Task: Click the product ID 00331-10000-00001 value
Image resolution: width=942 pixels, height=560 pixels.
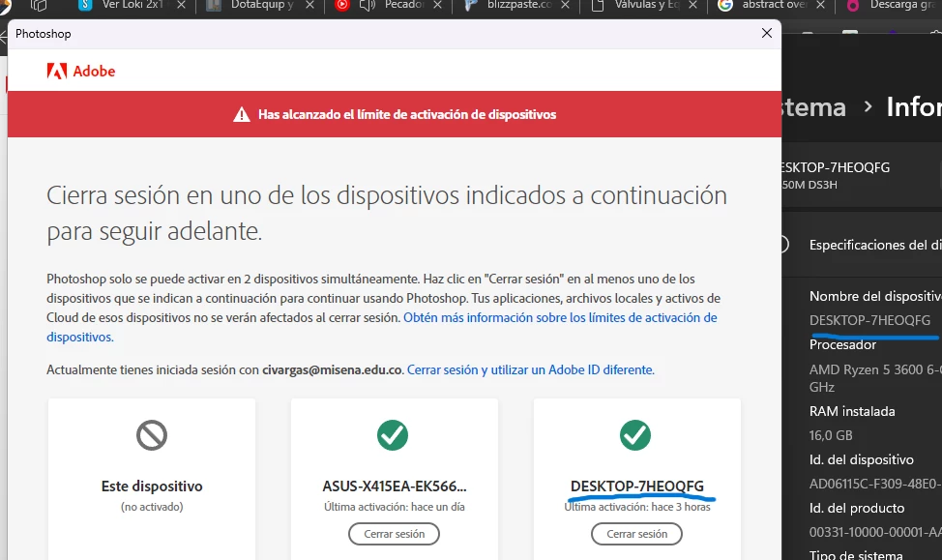Action: 875,532
